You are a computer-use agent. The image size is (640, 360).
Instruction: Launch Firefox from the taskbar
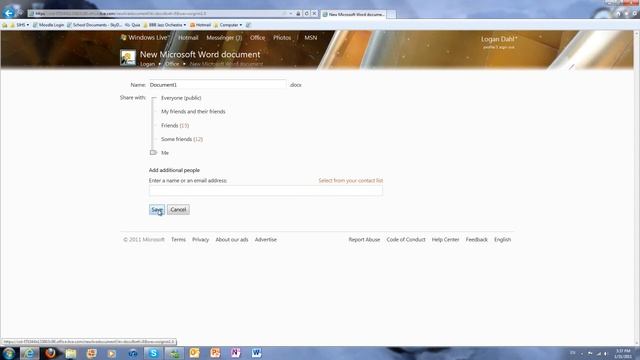(50, 353)
